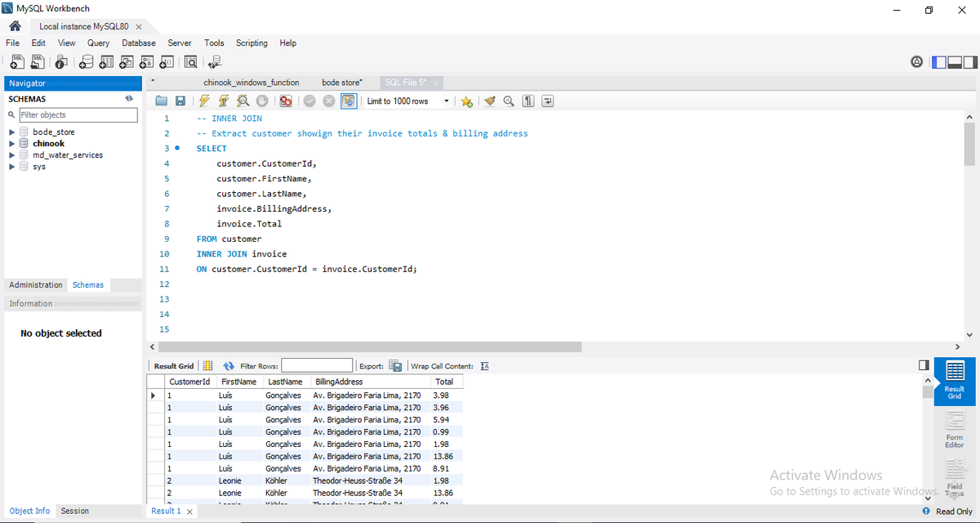The width and height of the screenshot is (980, 523).
Task: Execute statement under the keyboard cursor
Action: [x=223, y=101]
